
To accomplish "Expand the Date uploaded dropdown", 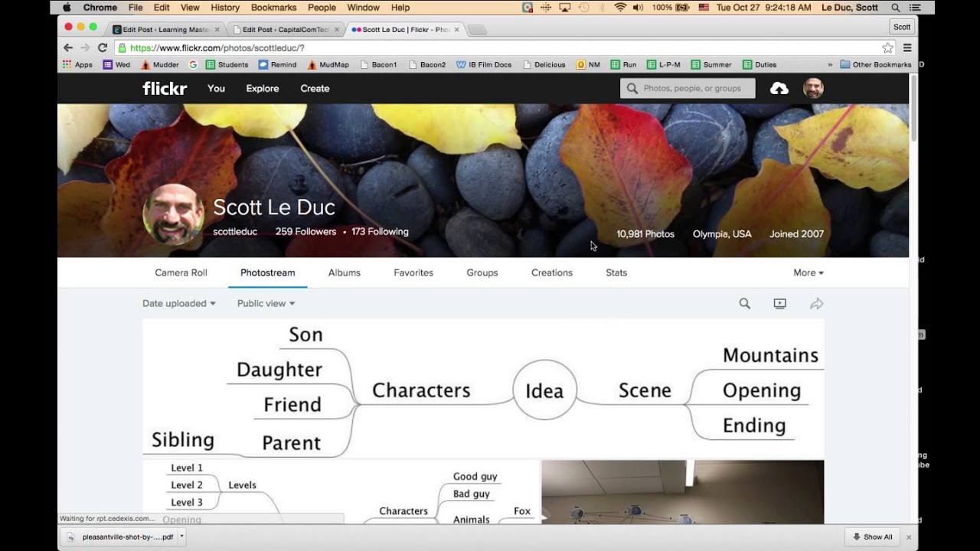I will [178, 304].
